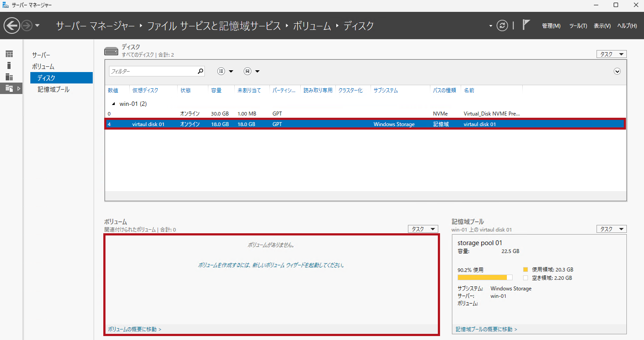Open the save query icon dropdown
This screenshot has height=340, width=644.
pos(251,71)
